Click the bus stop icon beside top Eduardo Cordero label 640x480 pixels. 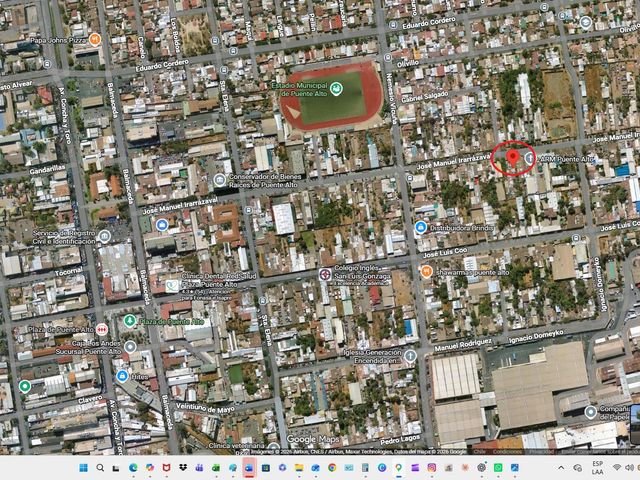tap(393, 25)
